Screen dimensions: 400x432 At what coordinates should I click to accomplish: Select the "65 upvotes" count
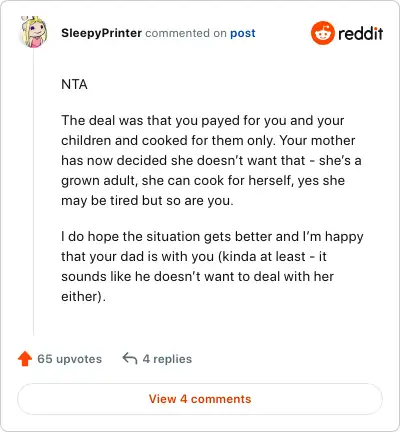[69, 359]
